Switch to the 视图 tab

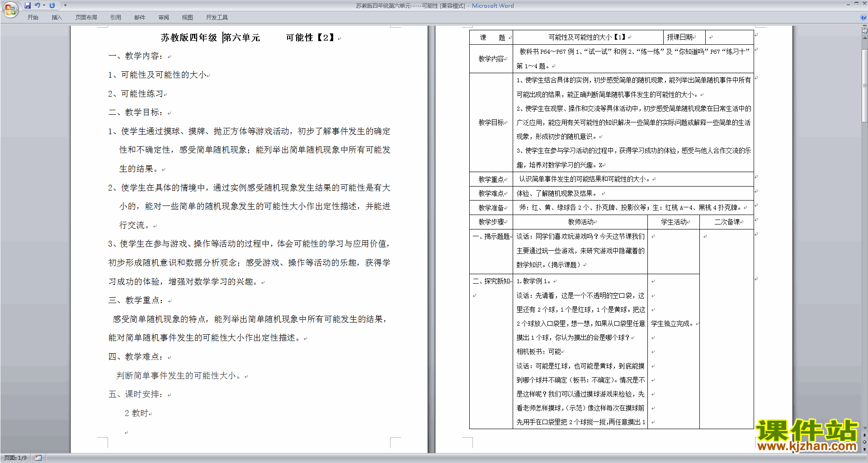[187, 18]
